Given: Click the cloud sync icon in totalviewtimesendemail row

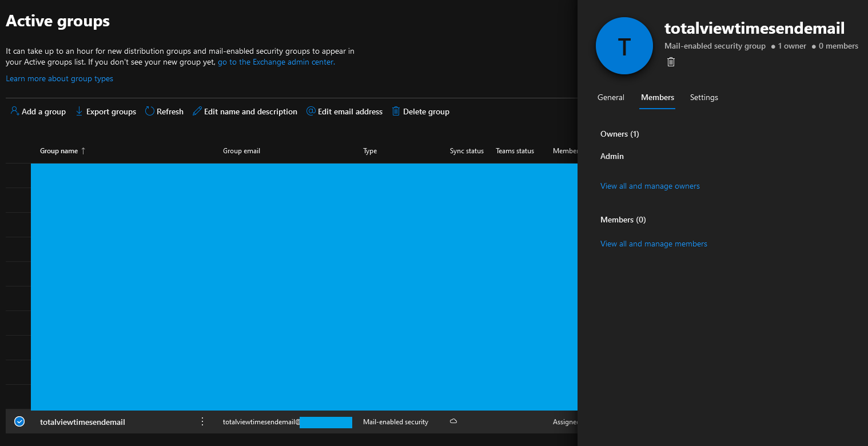Looking at the screenshot, I should pyautogui.click(x=453, y=421).
